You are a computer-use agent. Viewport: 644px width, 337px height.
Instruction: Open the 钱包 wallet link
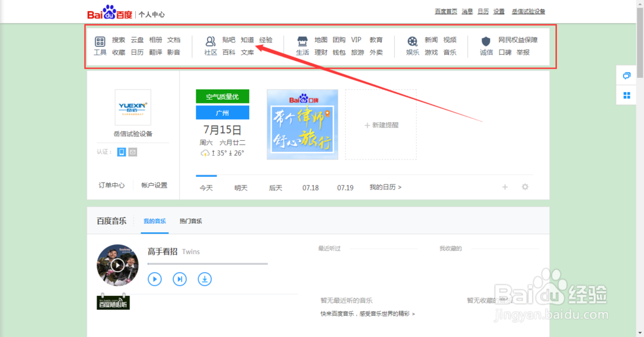339,53
